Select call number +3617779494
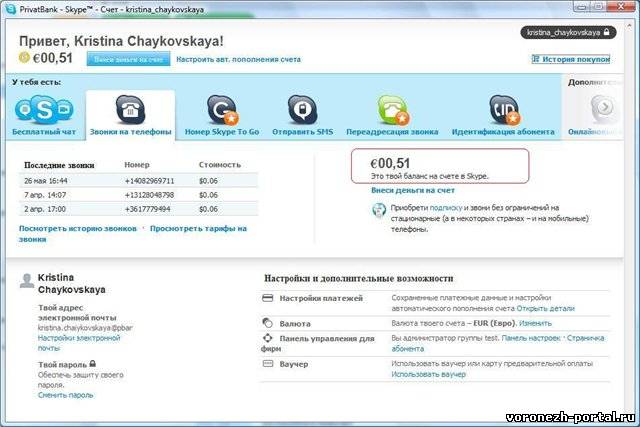This screenshot has width=640, height=427. tap(147, 209)
